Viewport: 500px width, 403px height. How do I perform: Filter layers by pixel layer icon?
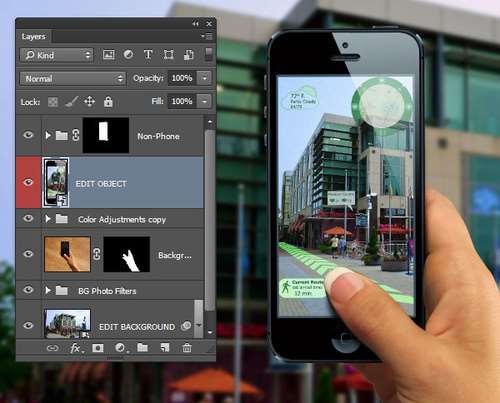[109, 55]
